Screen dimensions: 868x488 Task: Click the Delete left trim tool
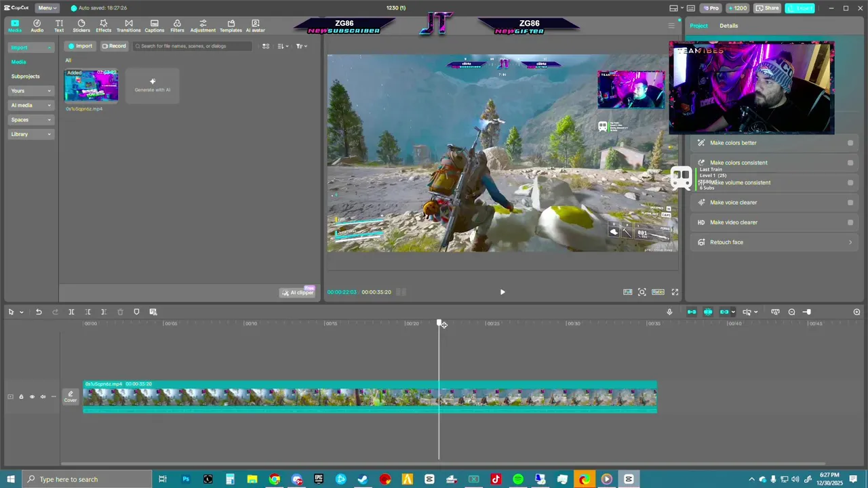click(x=87, y=312)
